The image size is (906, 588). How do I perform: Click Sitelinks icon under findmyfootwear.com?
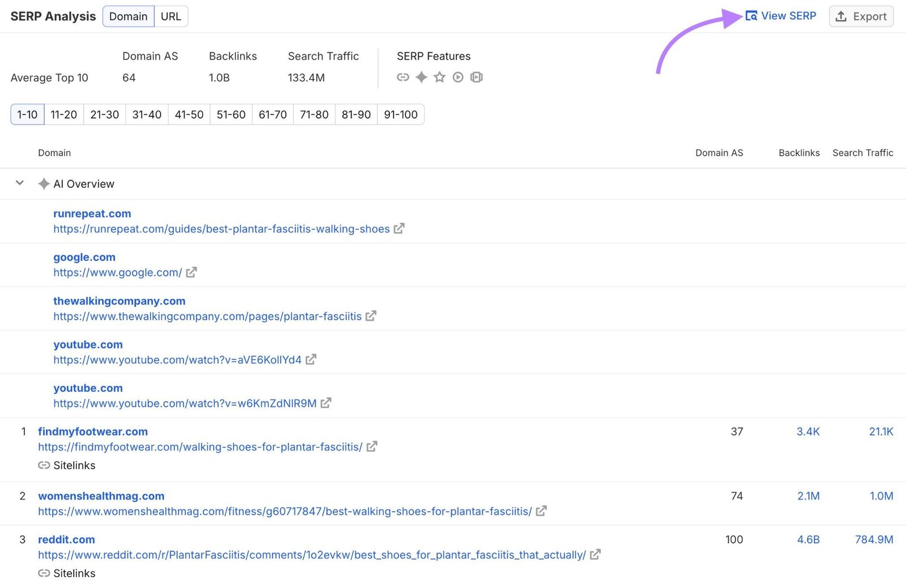tap(44, 465)
